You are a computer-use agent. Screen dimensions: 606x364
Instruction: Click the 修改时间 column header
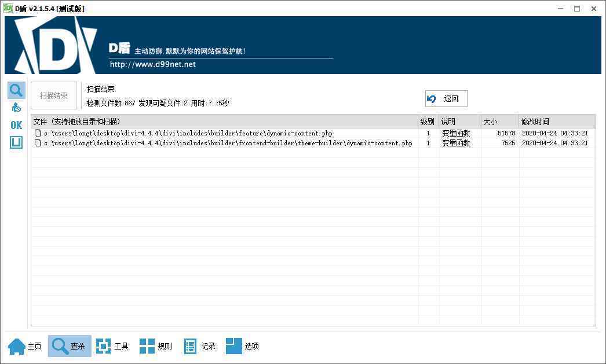[539, 122]
